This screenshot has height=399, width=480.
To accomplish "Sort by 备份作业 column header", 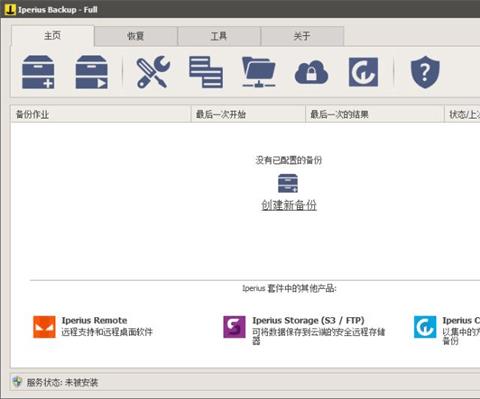I will [101, 114].
